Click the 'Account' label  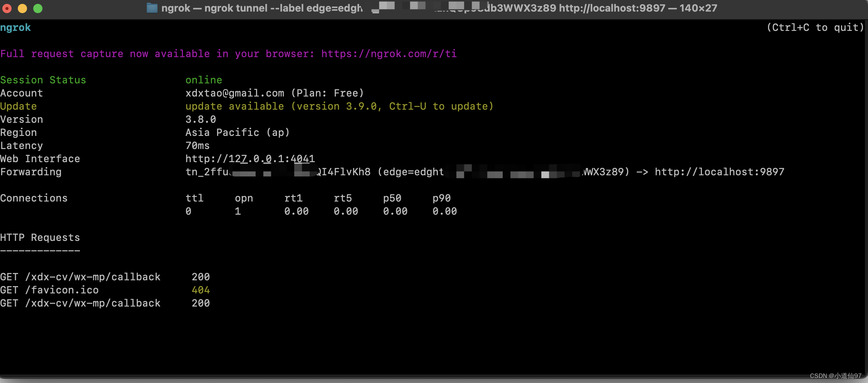[22, 93]
